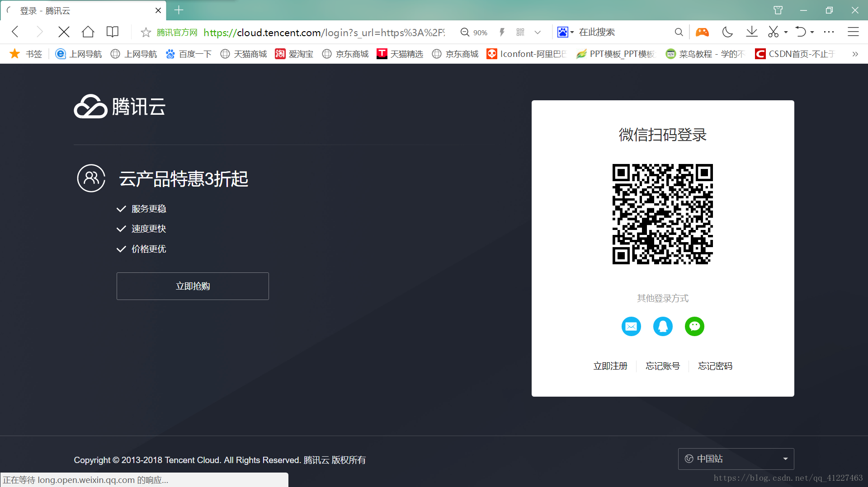Viewport: 868px width, 487px height.
Task: Open the PPT模板 bookmark
Action: coord(615,54)
